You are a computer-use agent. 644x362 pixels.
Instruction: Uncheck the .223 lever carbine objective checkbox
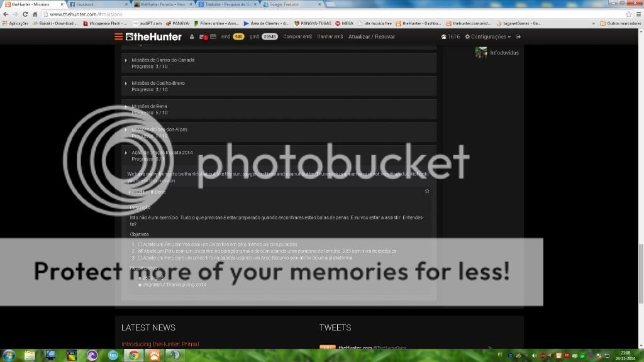(140, 251)
